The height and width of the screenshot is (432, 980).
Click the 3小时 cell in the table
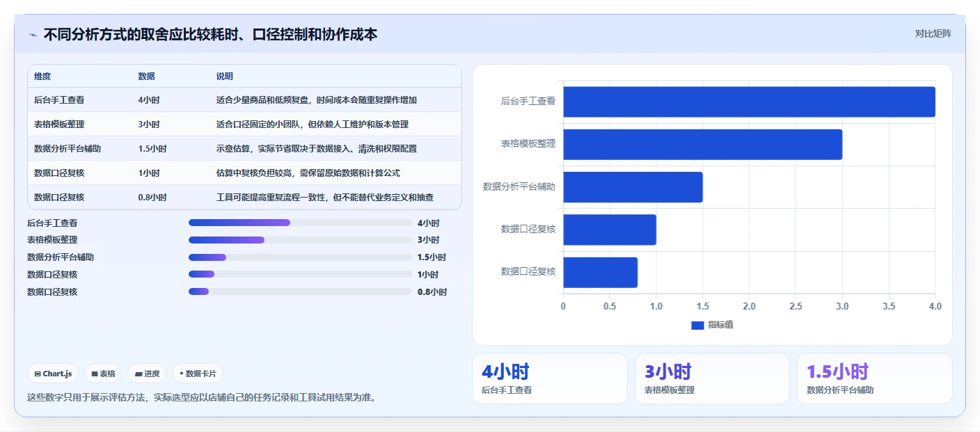click(149, 125)
